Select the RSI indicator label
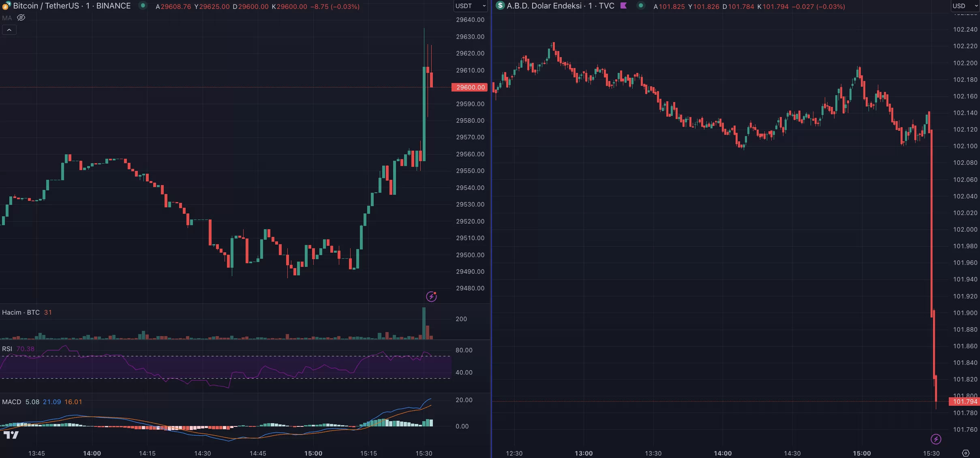 (7, 349)
